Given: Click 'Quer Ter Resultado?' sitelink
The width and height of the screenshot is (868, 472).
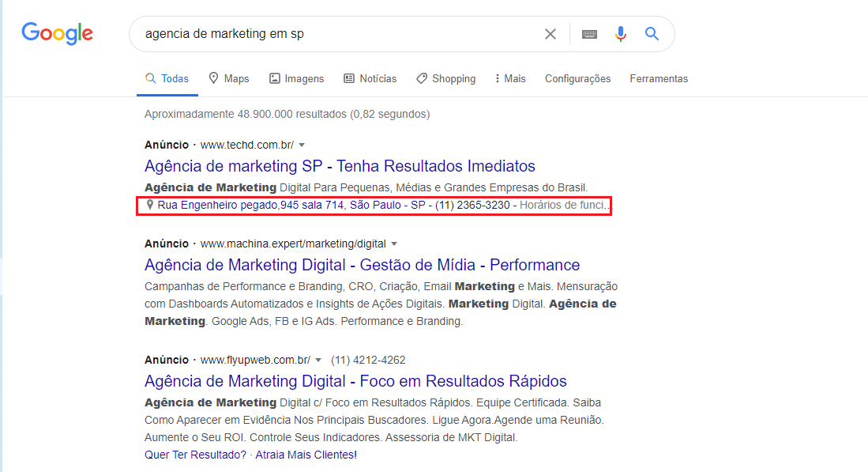Looking at the screenshot, I should [x=195, y=455].
